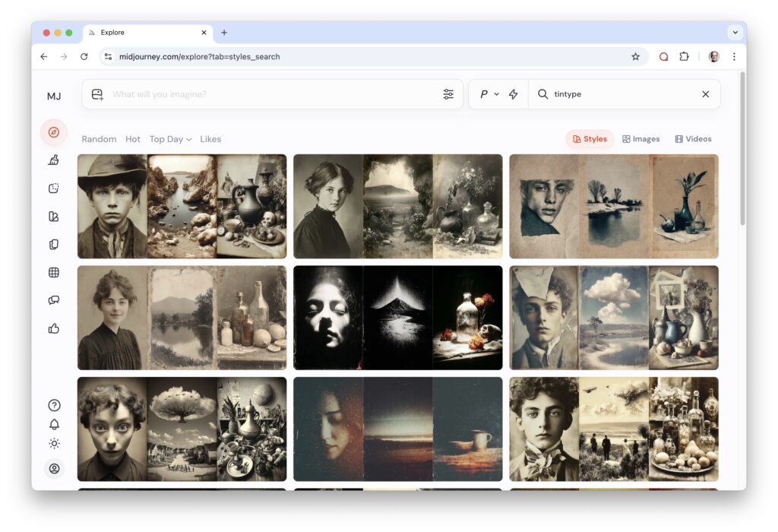Open the Help question mark icon

coord(54,405)
